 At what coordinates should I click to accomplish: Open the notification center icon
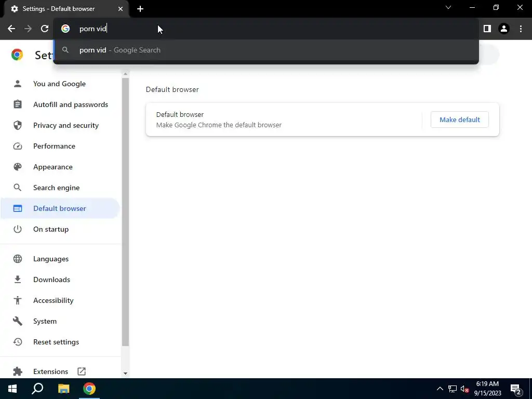pos(516,389)
